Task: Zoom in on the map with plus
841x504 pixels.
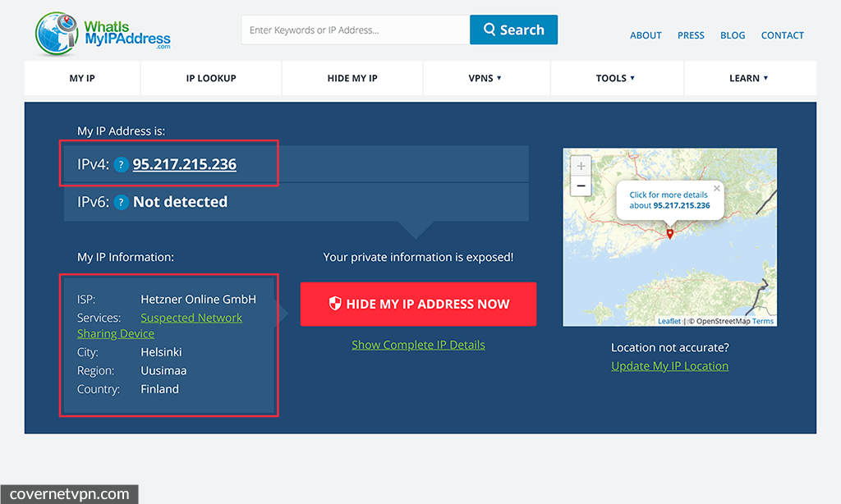Action: (x=581, y=166)
